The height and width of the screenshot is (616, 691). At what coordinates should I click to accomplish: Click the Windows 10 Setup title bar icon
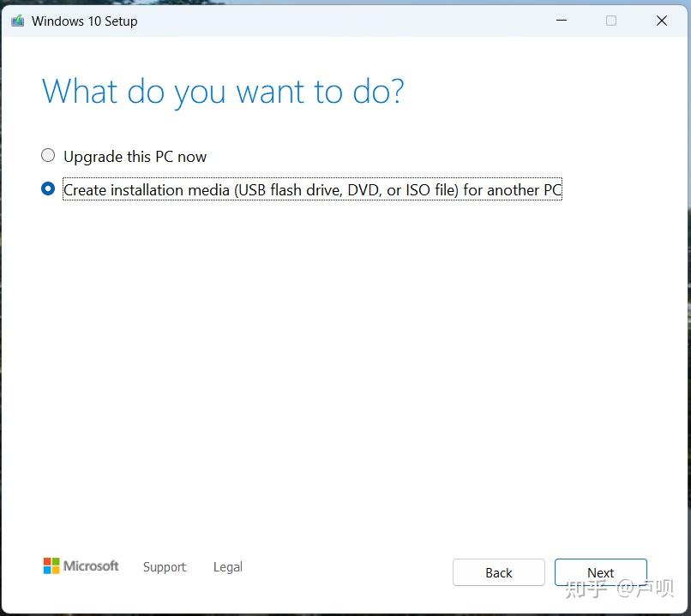(x=18, y=21)
